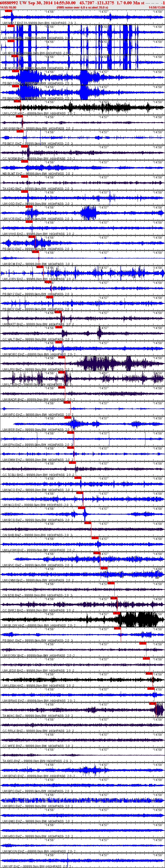The width and height of the screenshot is (165, 868).
Task: Click the "UO HUO EHZ" station label
Action: point(12,69)
